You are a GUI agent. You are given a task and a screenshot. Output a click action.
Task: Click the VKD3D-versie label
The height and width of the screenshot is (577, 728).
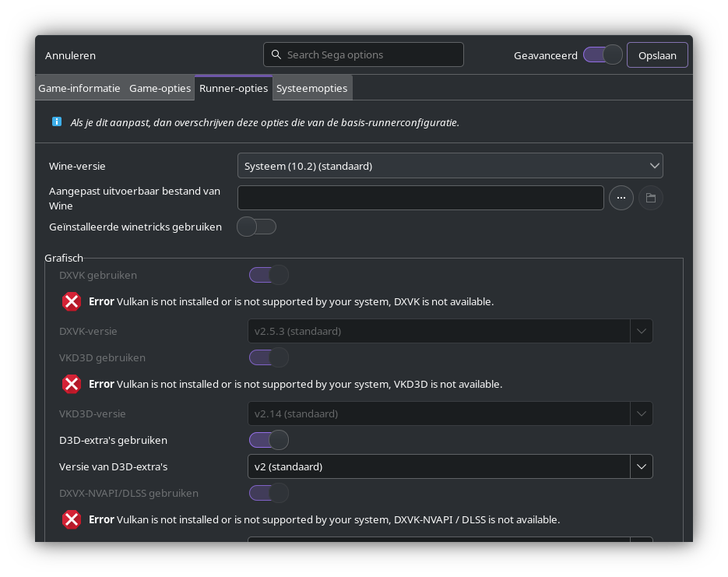pyautogui.click(x=93, y=414)
